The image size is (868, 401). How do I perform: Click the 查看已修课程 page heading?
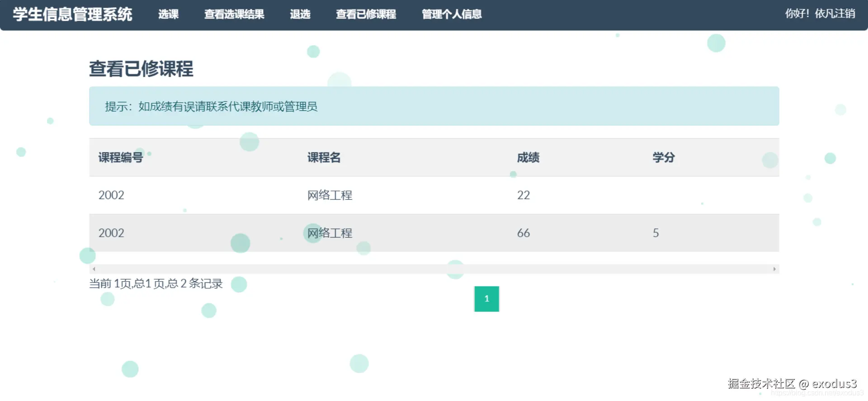(x=141, y=69)
